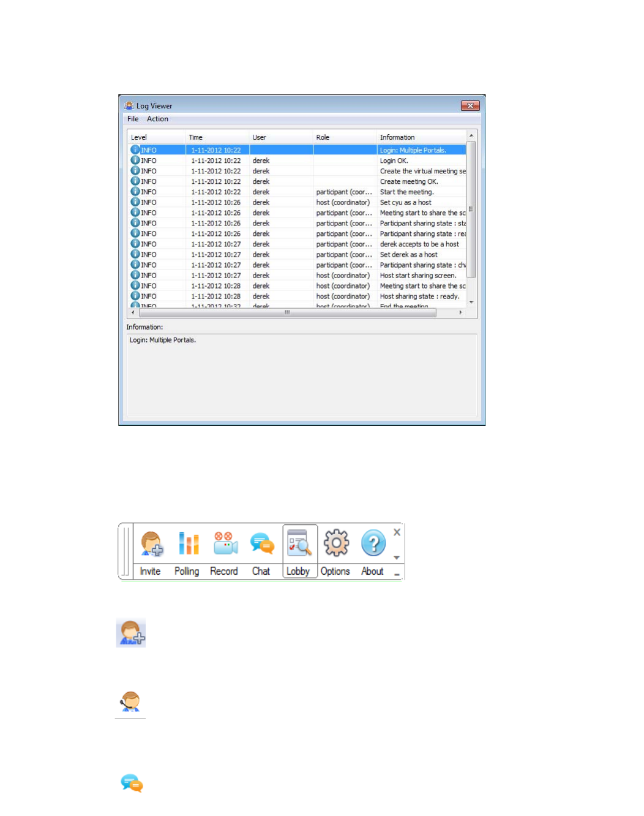Click the Log Viewer title bar icon
The width and height of the screenshot is (644, 816).
(x=129, y=105)
